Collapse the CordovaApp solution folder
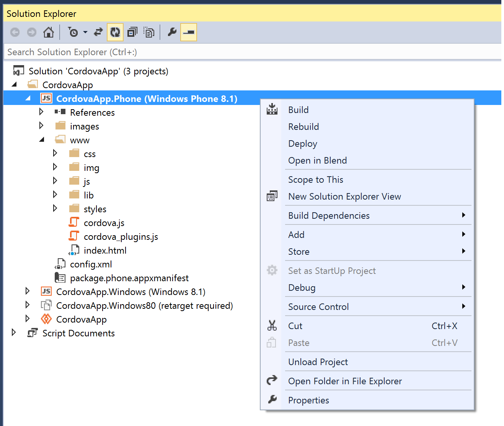Screen dimensions: 504x426 (x=14, y=85)
